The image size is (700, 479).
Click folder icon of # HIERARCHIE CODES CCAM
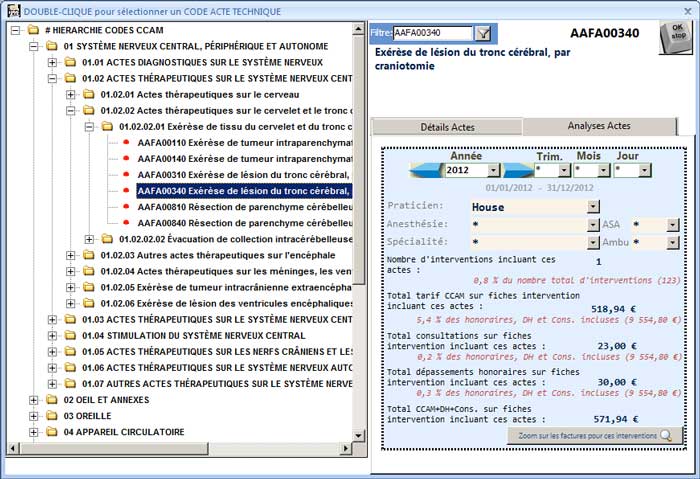33,30
